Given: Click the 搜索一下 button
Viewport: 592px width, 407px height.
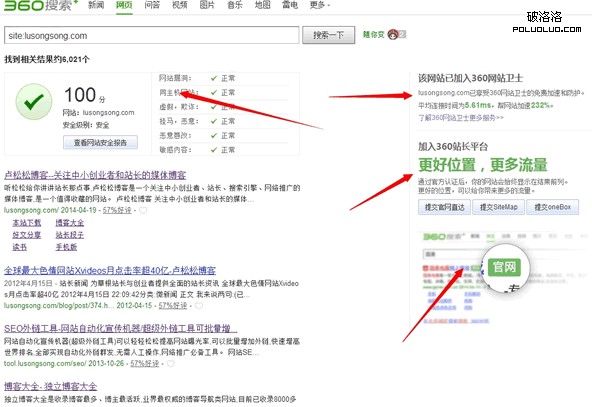Looking at the screenshot, I should 328,35.
